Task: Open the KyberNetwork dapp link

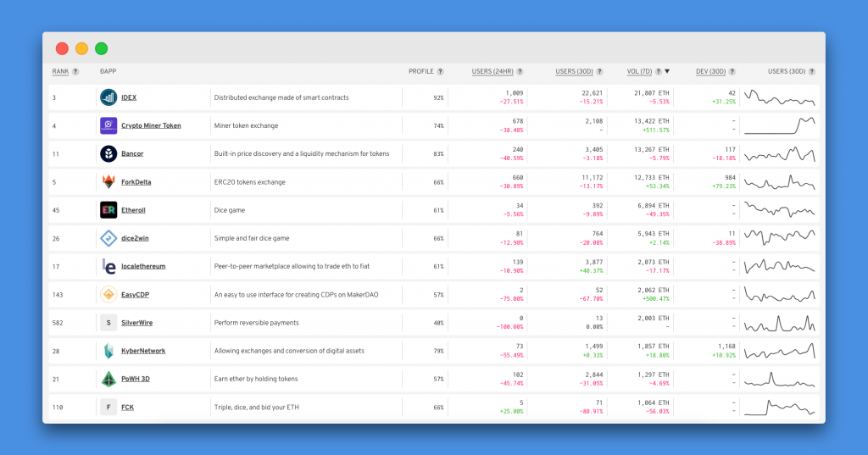Action: 143,351
